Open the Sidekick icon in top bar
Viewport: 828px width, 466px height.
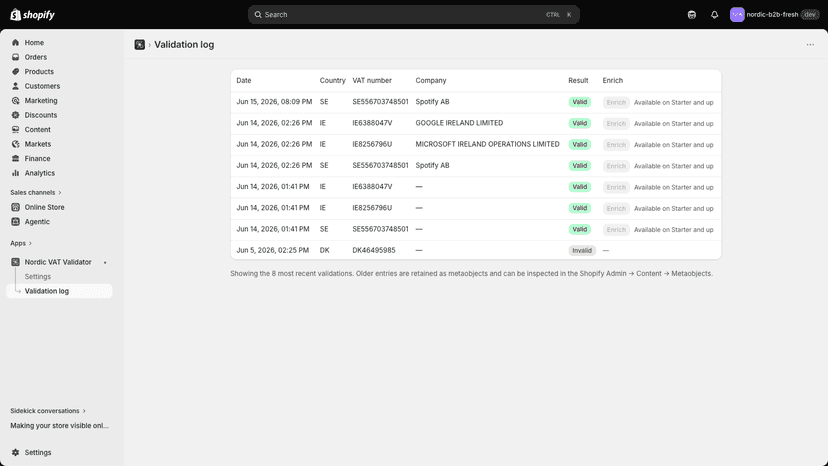click(x=692, y=15)
